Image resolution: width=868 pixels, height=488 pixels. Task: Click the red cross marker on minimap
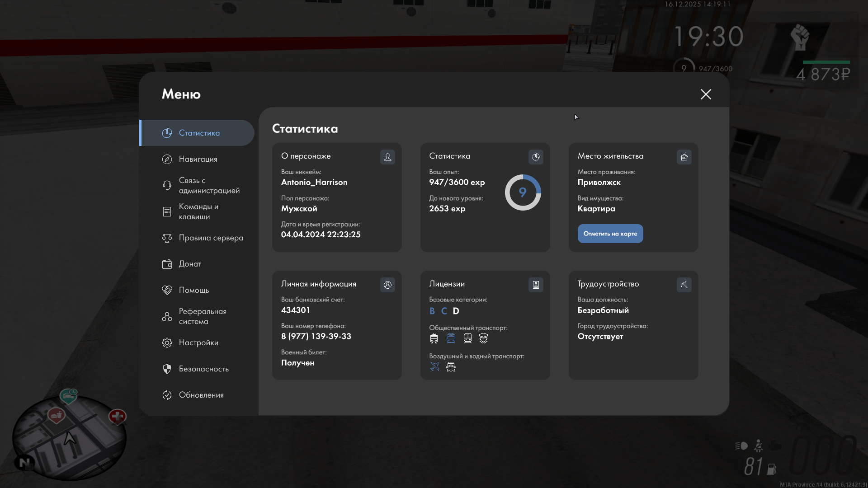pos(118,416)
